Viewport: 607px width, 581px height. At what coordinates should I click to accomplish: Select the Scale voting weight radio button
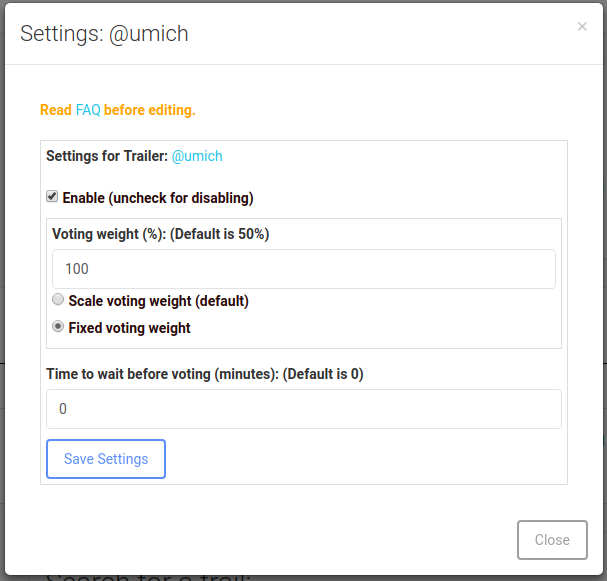pyautogui.click(x=58, y=299)
